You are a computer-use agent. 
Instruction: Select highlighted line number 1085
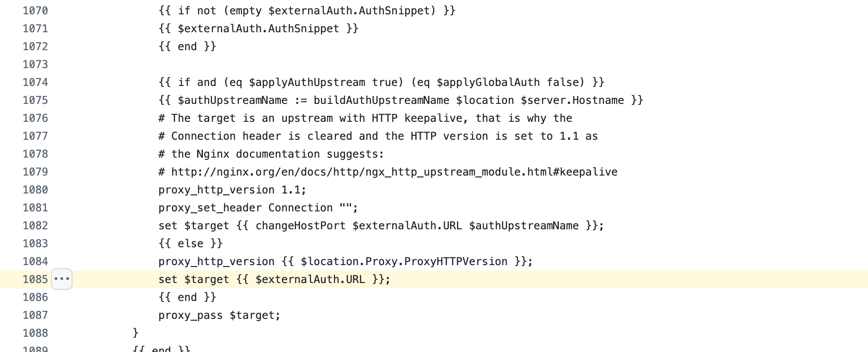[35, 279]
